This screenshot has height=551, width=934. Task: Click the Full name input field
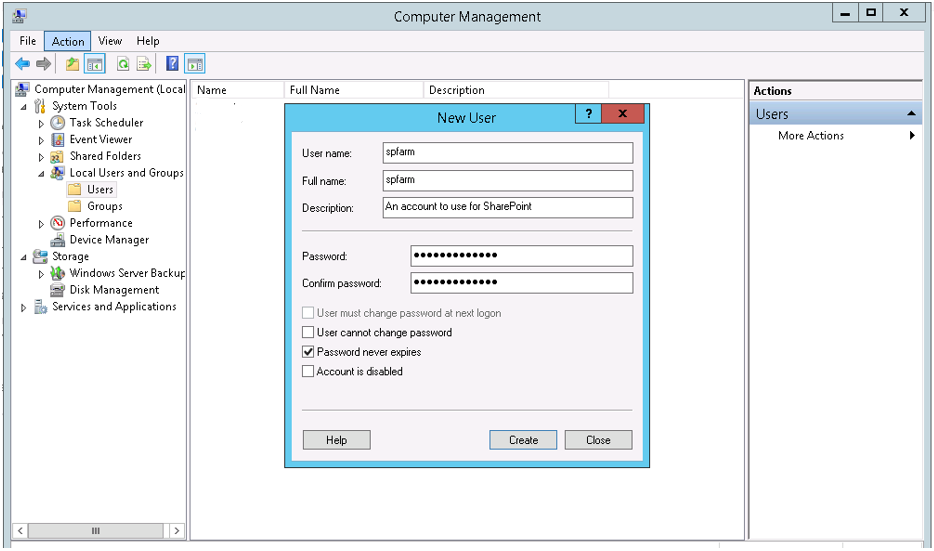point(508,180)
